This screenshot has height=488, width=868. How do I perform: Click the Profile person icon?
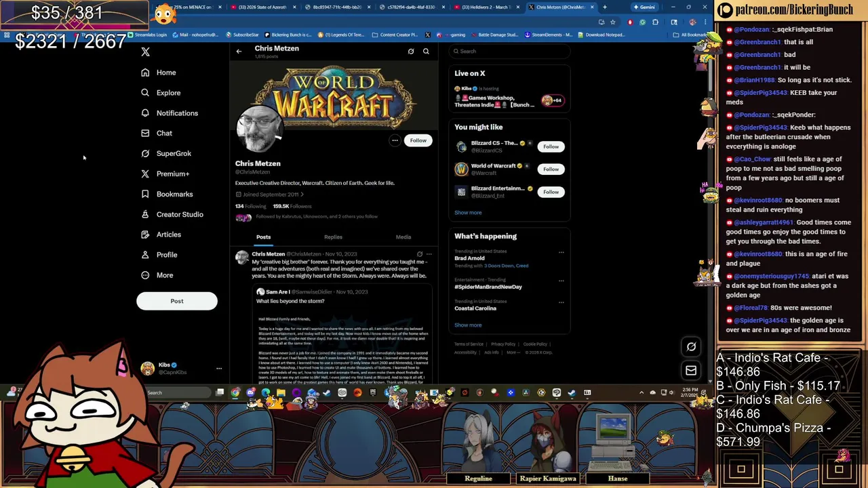(145, 255)
